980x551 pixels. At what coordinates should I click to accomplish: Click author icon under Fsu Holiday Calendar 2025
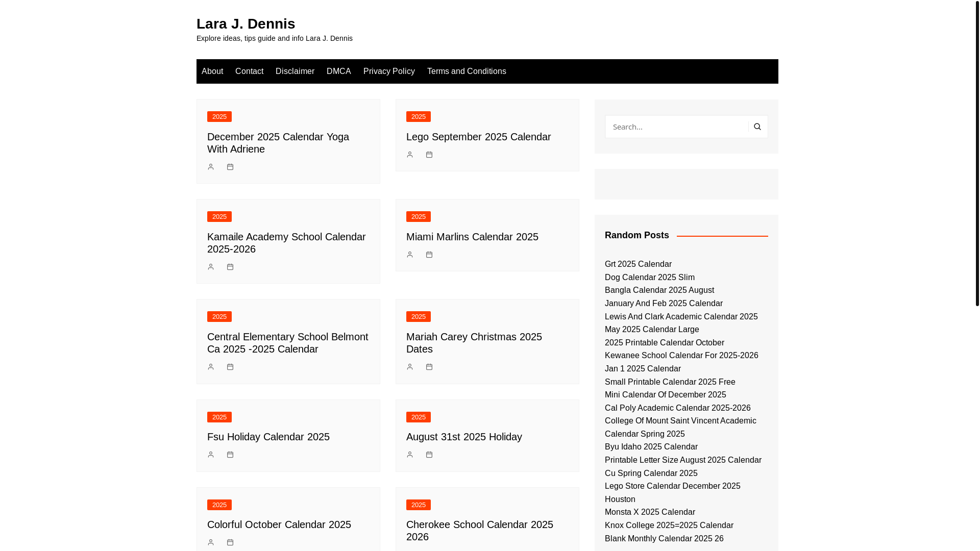click(211, 455)
